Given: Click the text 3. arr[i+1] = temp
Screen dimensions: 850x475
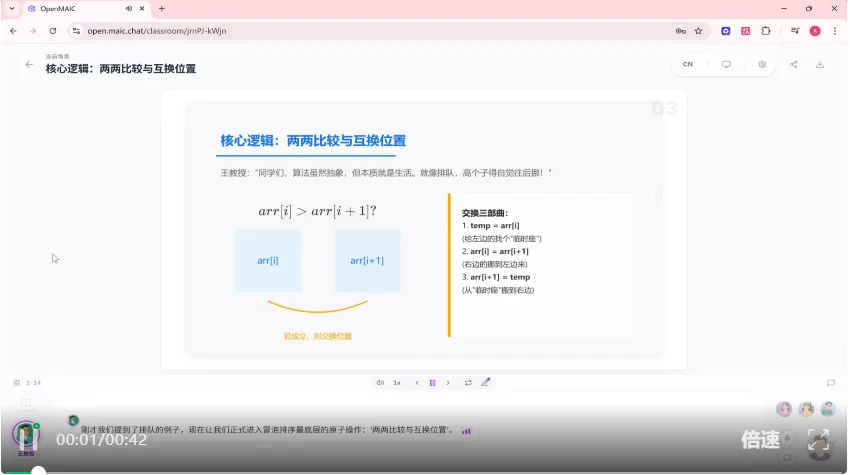Looking at the screenshot, I should pyautogui.click(x=496, y=277).
